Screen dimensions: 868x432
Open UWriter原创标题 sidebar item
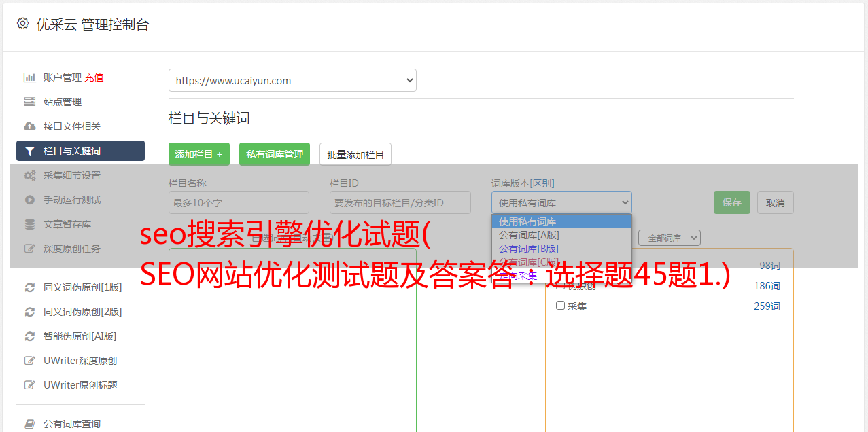(x=80, y=385)
